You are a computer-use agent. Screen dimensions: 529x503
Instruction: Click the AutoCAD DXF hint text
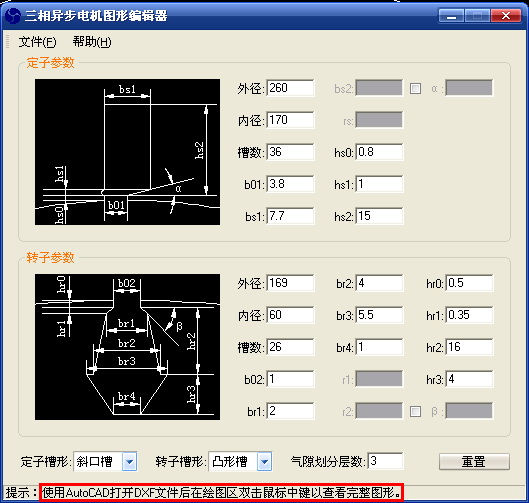point(222,493)
